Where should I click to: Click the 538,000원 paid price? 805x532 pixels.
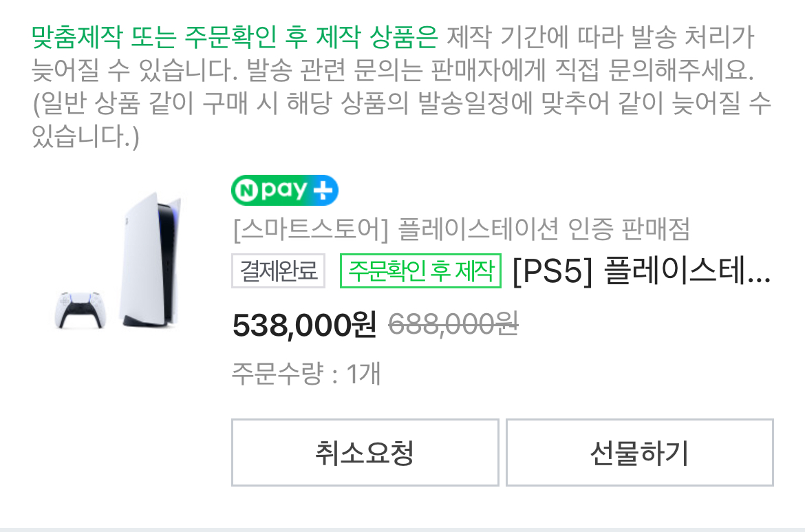[304, 325]
